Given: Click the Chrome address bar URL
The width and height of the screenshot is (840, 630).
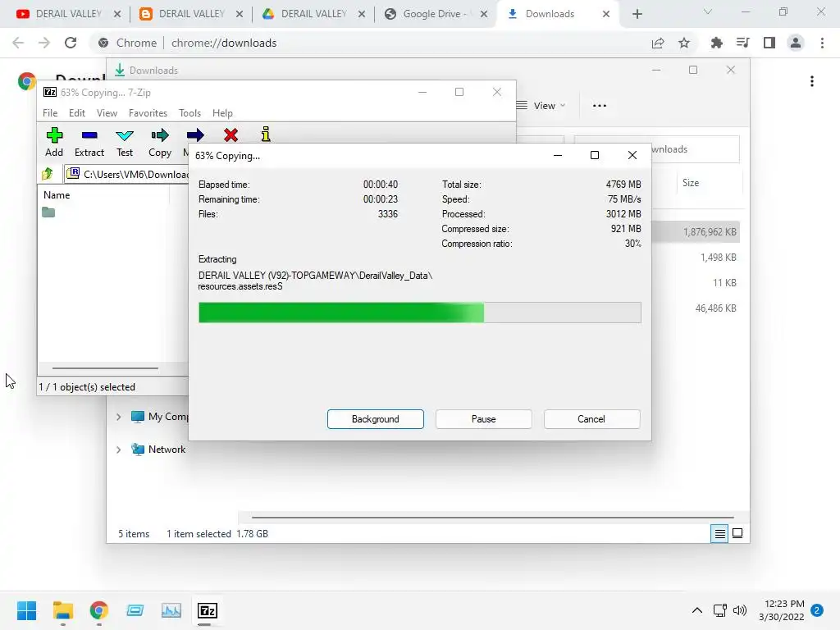Looking at the screenshot, I should point(224,43).
